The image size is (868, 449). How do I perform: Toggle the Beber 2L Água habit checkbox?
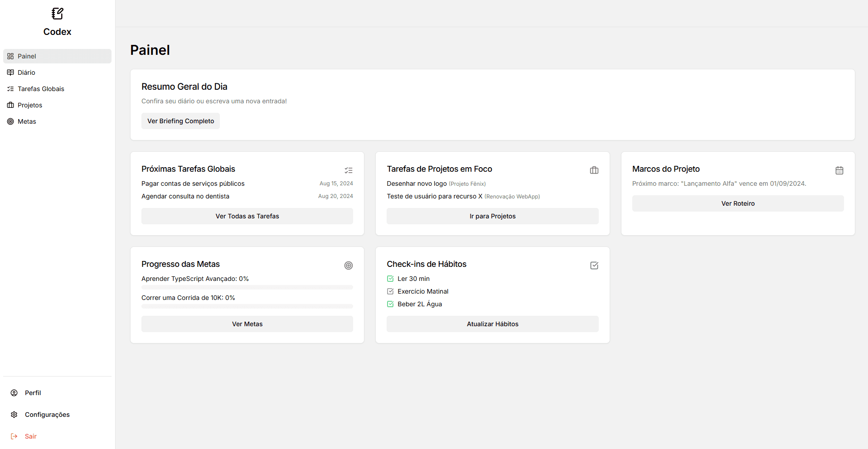tap(390, 304)
